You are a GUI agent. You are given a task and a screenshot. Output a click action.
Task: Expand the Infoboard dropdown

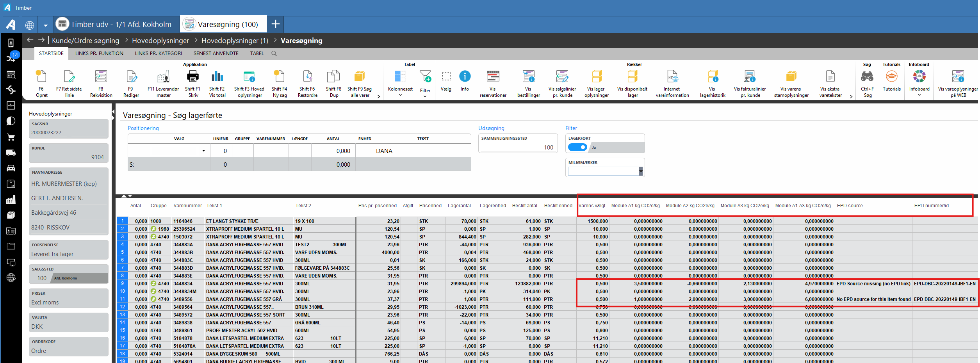919,95
